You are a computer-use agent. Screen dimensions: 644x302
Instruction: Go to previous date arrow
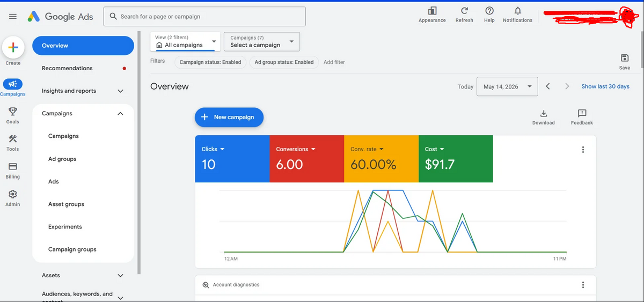coord(547,86)
